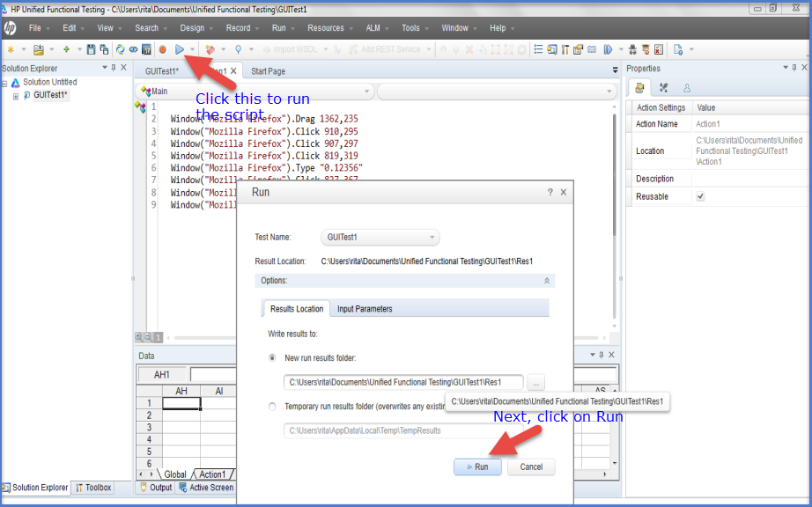Image resolution: width=812 pixels, height=507 pixels.
Task: Switch to the Start Page tab
Action: click(x=268, y=71)
